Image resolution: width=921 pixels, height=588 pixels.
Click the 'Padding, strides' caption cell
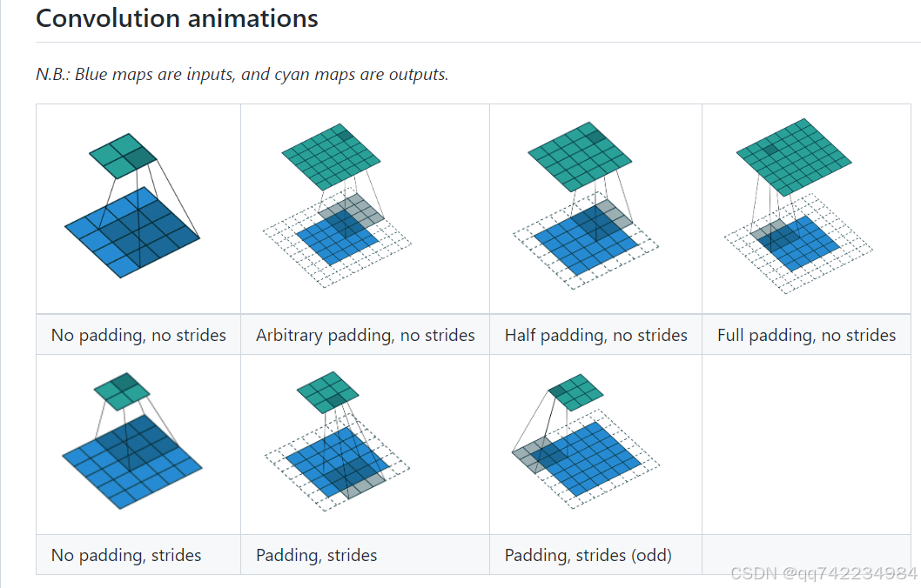pyautogui.click(x=317, y=555)
